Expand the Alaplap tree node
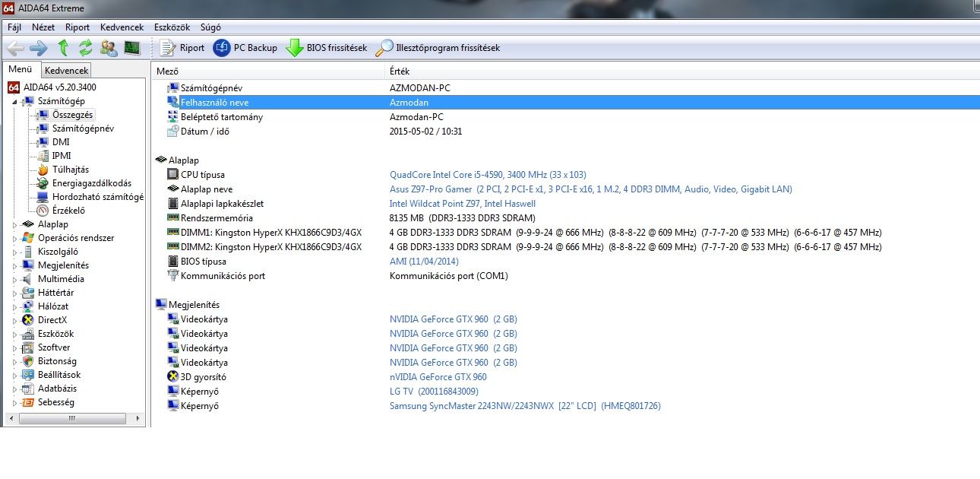Screen dimensions: 980x479 click(x=15, y=224)
